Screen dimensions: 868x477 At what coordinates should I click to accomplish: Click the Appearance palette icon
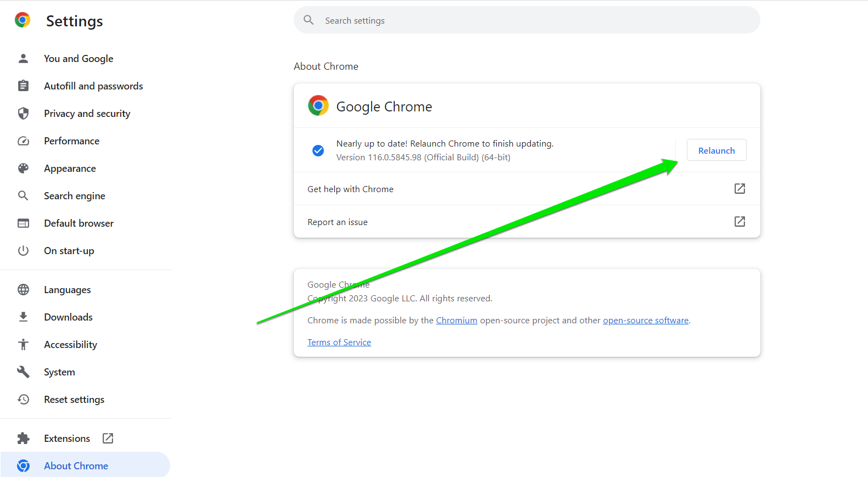23,169
